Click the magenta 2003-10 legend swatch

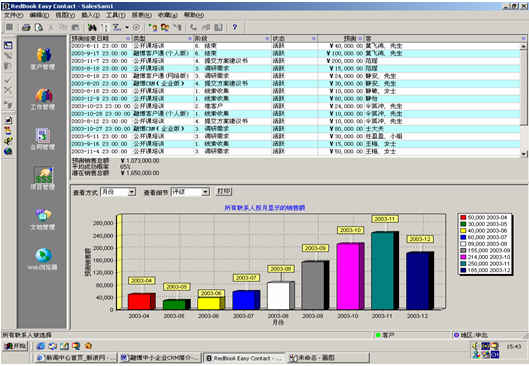tap(463, 257)
